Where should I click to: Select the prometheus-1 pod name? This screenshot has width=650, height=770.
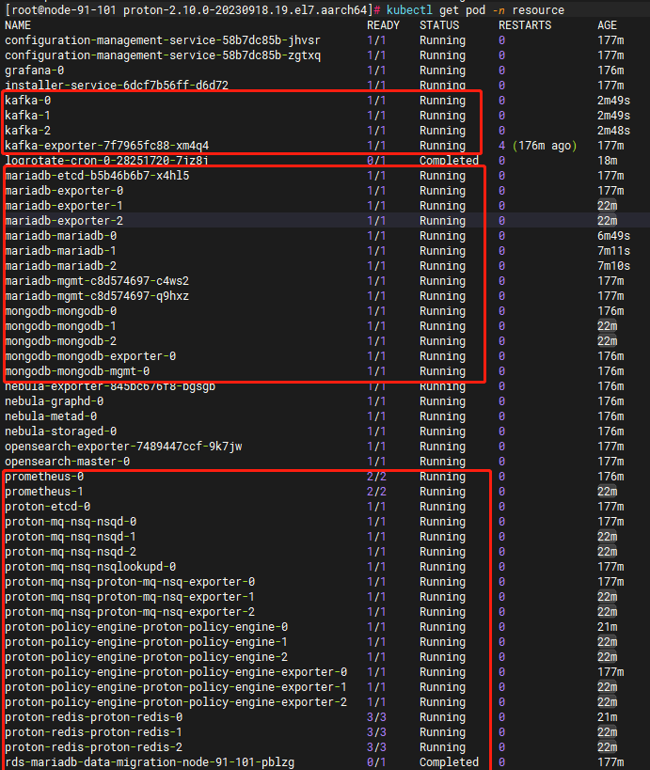pos(45,491)
